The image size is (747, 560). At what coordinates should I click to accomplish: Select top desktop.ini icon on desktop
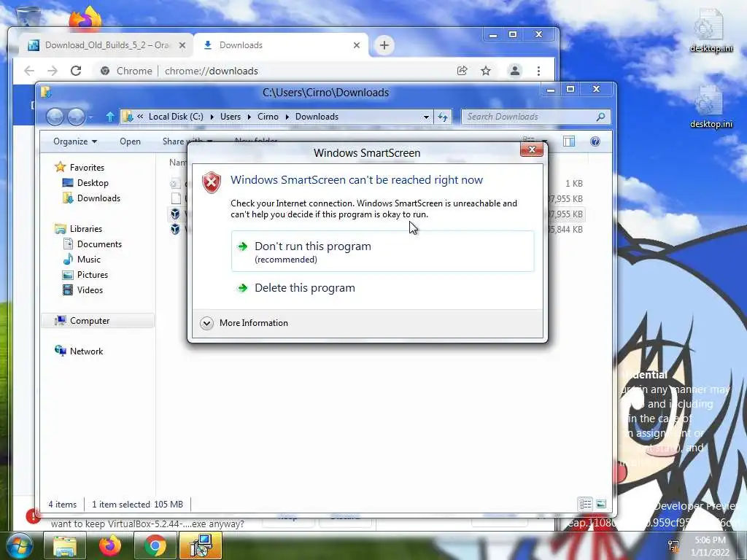(x=711, y=31)
